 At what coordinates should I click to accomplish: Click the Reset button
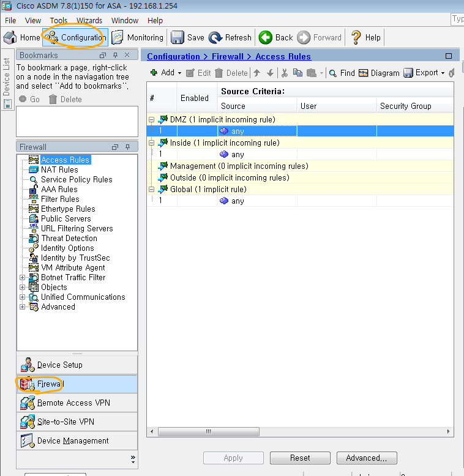point(300,458)
